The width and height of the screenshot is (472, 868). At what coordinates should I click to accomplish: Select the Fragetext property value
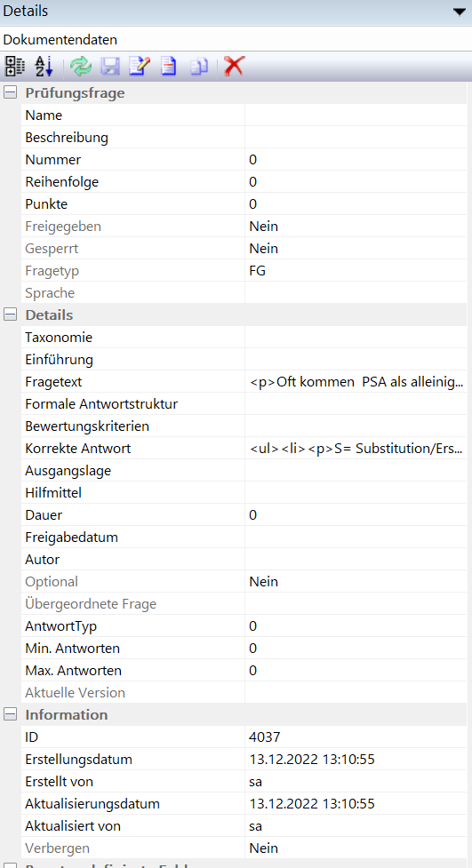pos(356,381)
